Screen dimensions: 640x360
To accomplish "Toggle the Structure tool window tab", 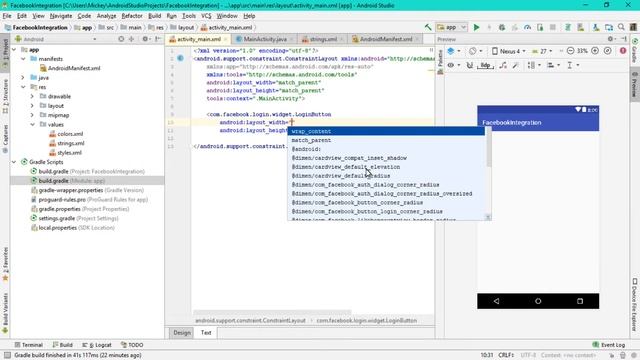I will tap(5, 97).
